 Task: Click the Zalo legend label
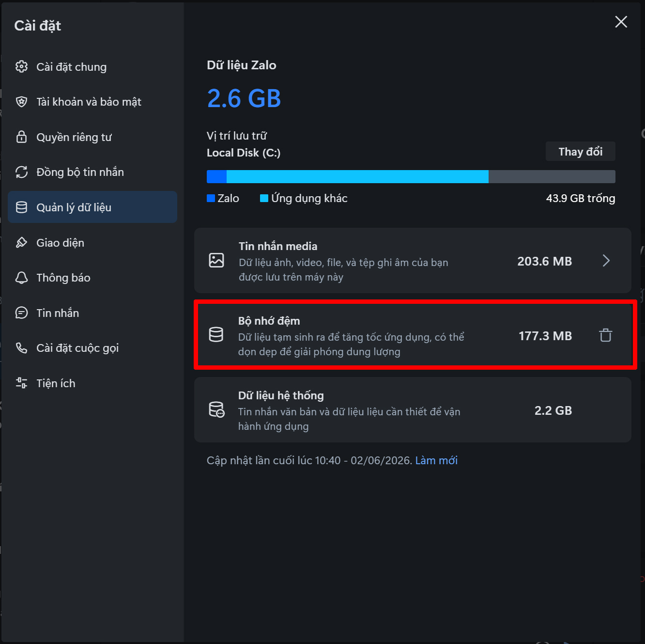point(229,198)
